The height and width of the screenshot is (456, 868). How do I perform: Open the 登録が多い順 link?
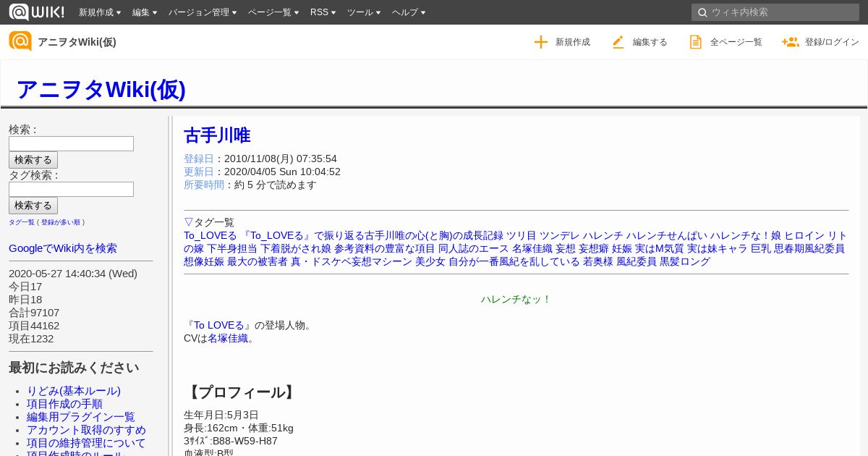[61, 222]
